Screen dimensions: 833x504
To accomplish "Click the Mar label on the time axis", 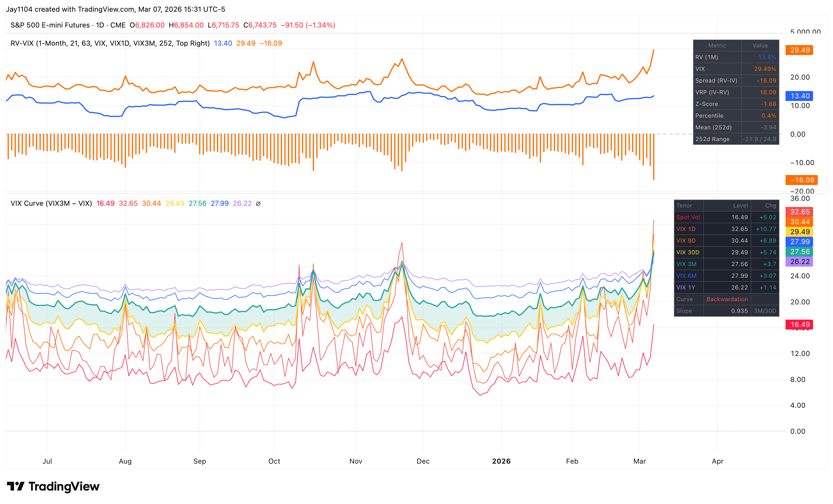I will click(x=639, y=461).
